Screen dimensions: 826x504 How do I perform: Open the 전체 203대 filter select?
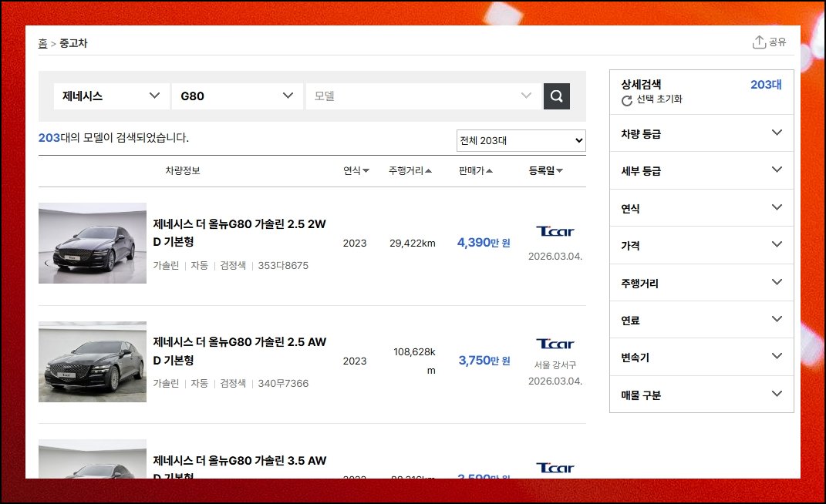[x=521, y=140]
